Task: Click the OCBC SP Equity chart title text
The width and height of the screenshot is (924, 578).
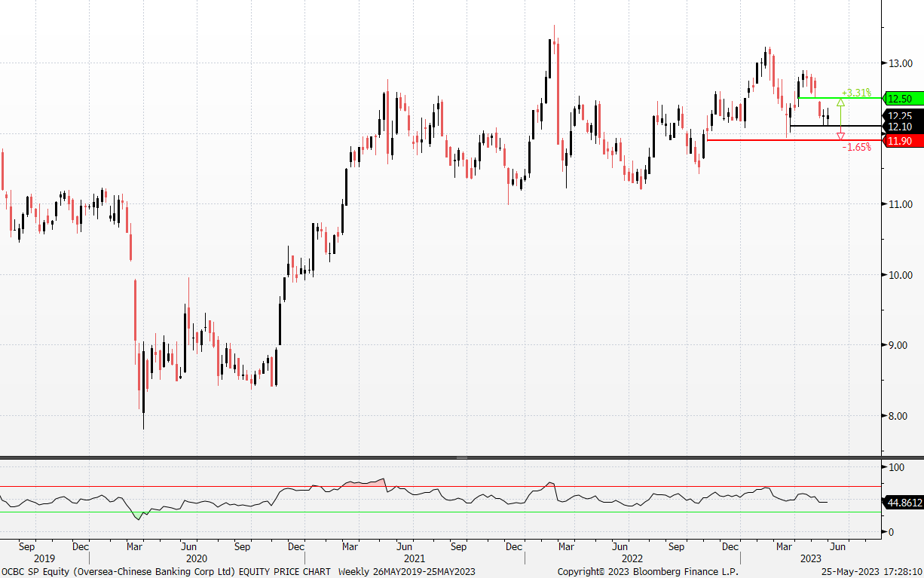Action: coord(166,572)
